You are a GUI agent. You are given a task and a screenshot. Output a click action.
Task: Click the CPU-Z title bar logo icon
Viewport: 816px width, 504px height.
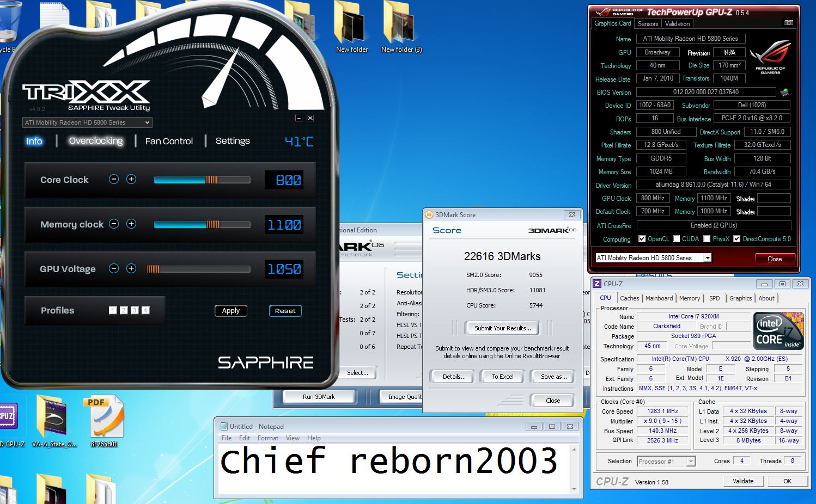point(597,284)
